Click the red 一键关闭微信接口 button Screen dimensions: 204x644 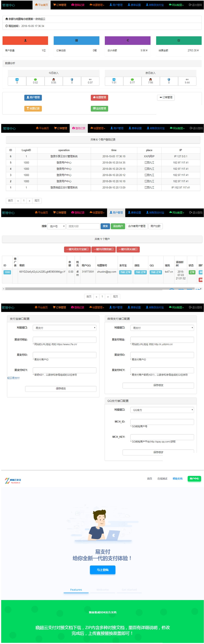coord(104,249)
